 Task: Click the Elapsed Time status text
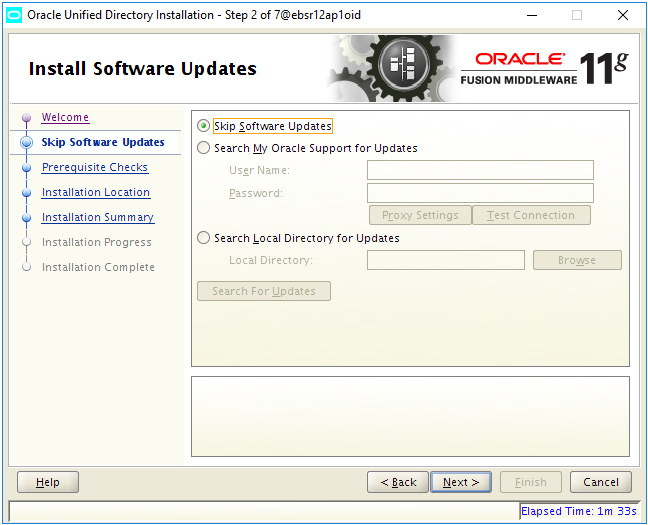click(579, 511)
